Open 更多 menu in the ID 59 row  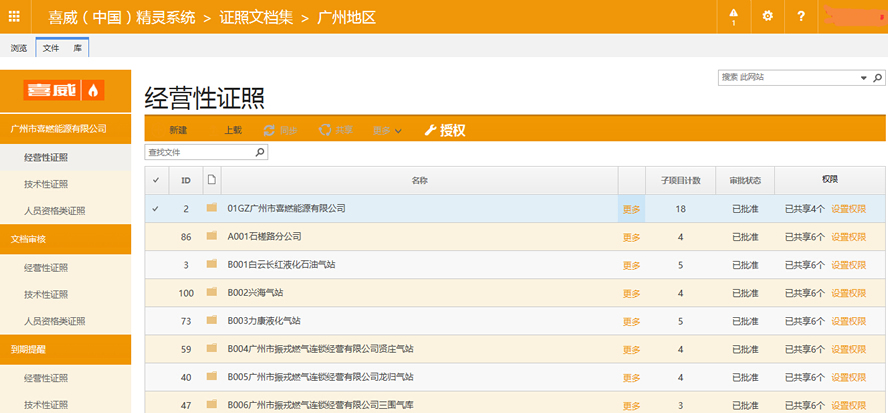(x=631, y=350)
